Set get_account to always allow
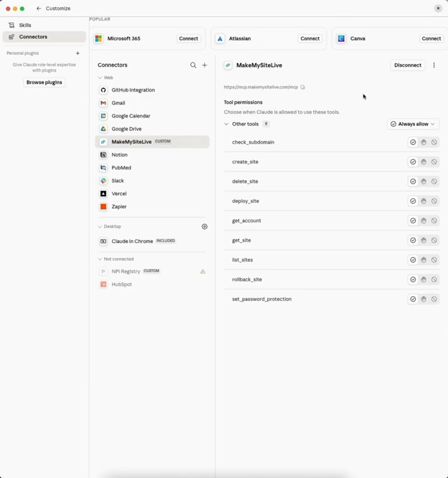The height and width of the screenshot is (478, 448). [413, 221]
